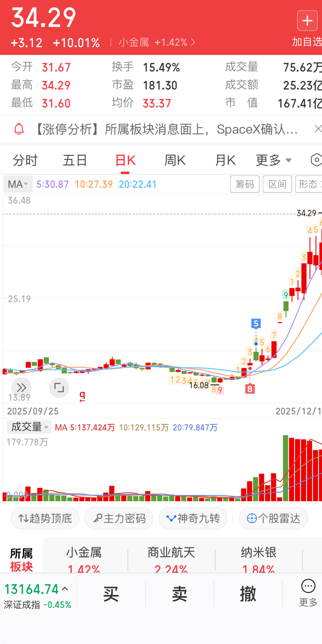Image resolution: width=322 pixels, height=644 pixels.
Task: Expand the 深证成指 index caret
Action: tap(65, 589)
